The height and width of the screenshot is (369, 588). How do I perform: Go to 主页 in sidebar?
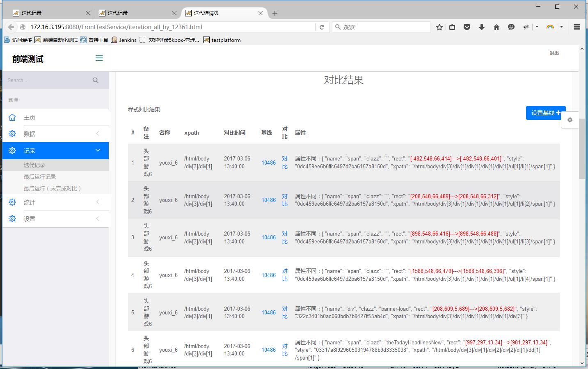(x=30, y=117)
